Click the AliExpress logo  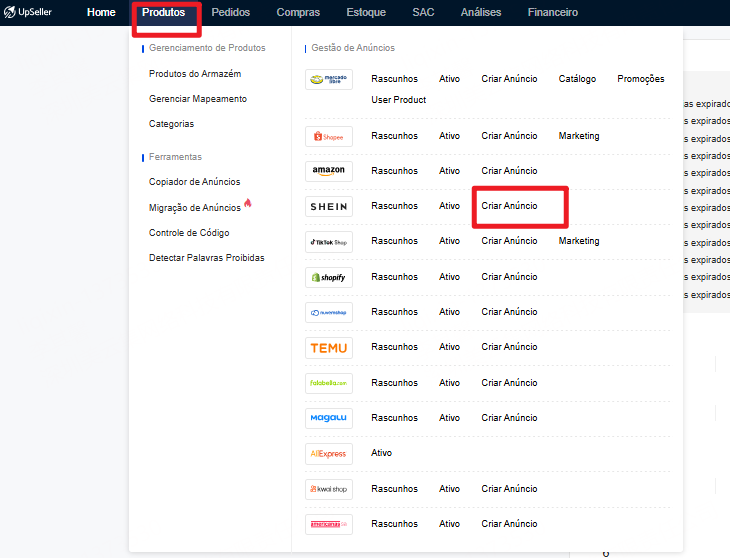(x=328, y=453)
